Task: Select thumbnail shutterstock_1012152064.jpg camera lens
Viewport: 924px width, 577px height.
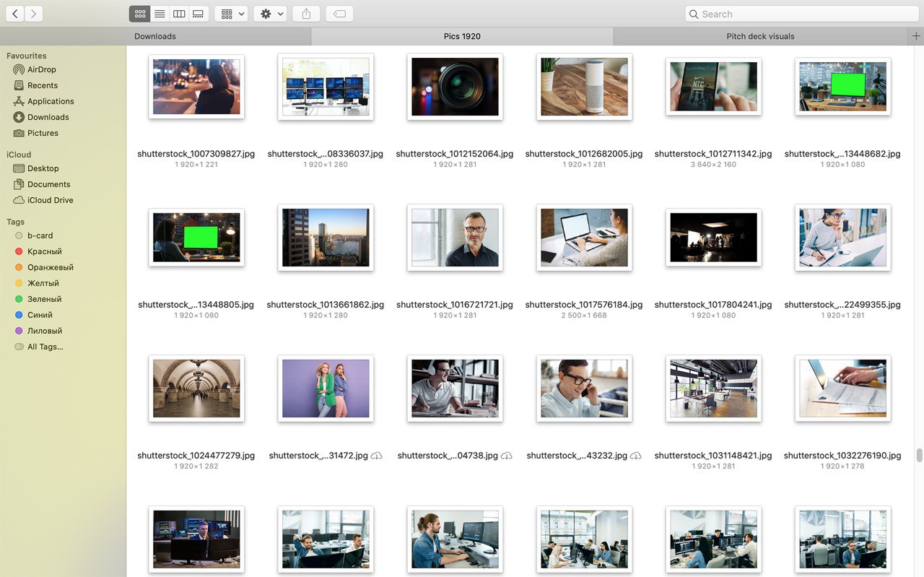Action: 455,87
